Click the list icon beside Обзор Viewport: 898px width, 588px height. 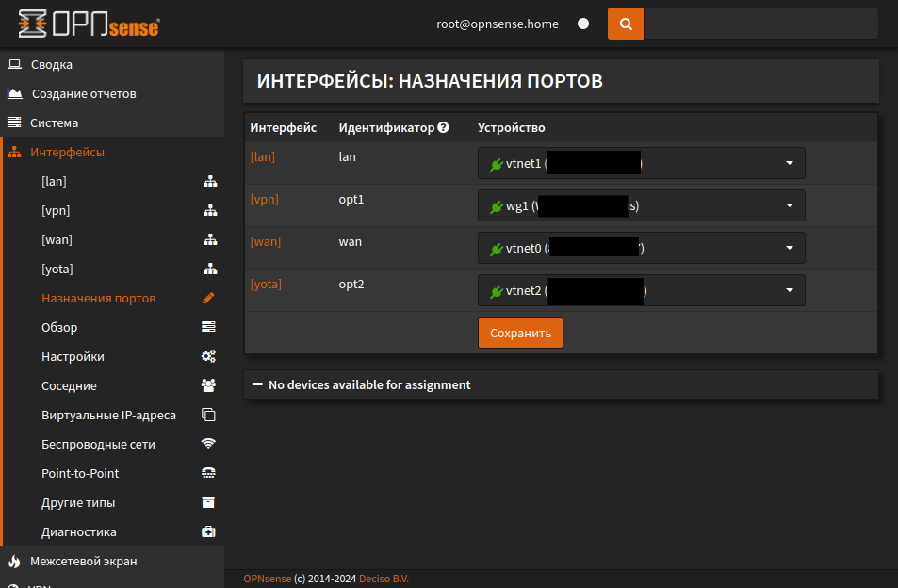208,327
